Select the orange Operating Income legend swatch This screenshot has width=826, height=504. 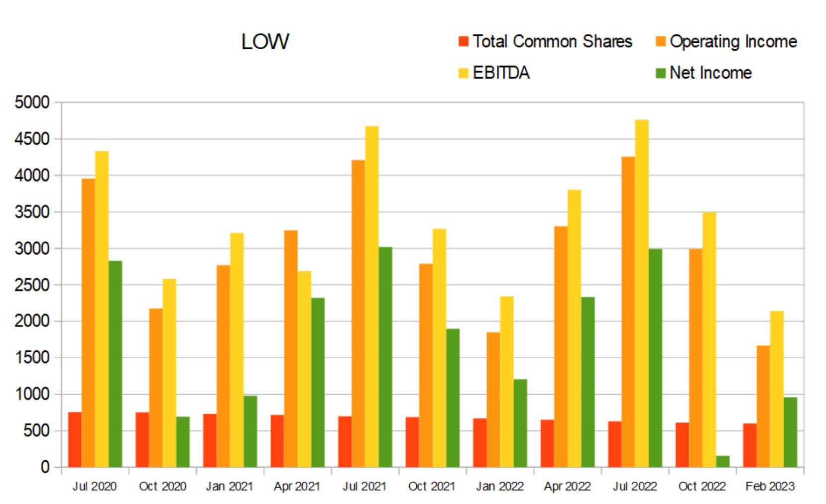point(661,41)
